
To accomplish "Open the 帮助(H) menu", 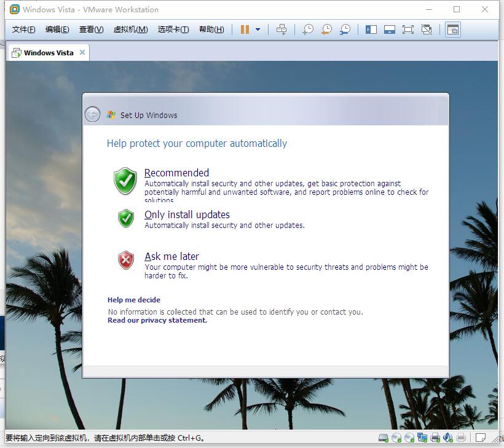I will (x=211, y=29).
